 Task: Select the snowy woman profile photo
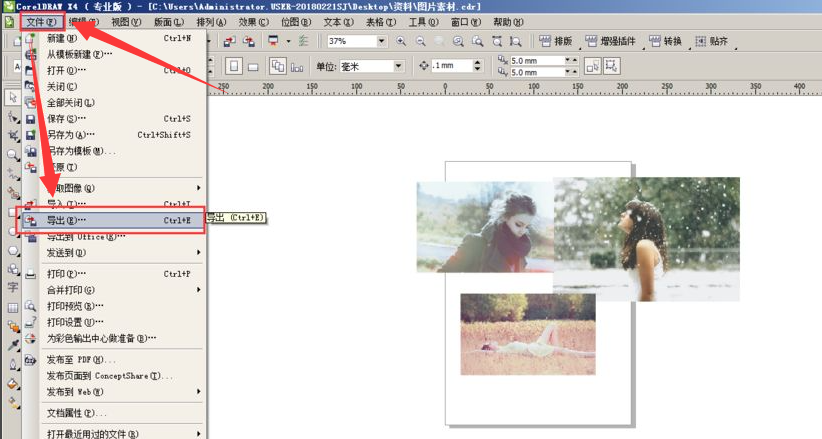point(647,238)
